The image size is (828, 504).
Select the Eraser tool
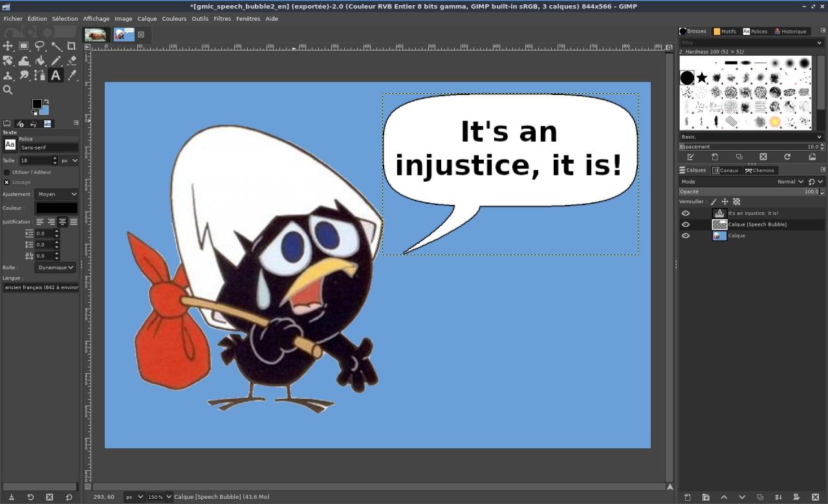[x=72, y=61]
